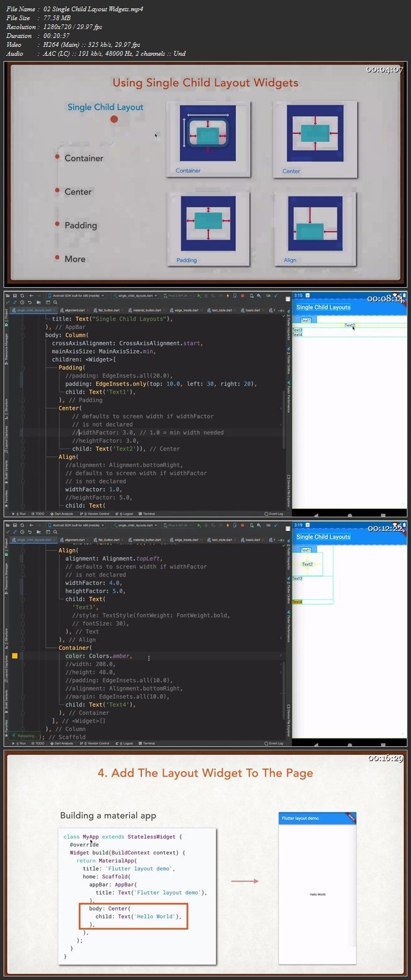Click the green Run icon in 00:08:14 frame
Screen dimensions: 411x980
click(x=200, y=295)
